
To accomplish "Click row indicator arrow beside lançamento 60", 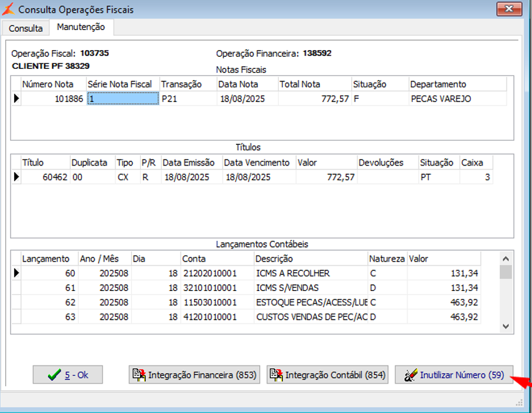I will click(x=16, y=273).
